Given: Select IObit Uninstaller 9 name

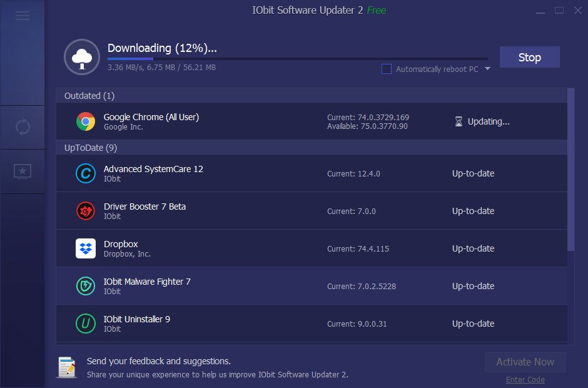Looking at the screenshot, I should [x=137, y=319].
